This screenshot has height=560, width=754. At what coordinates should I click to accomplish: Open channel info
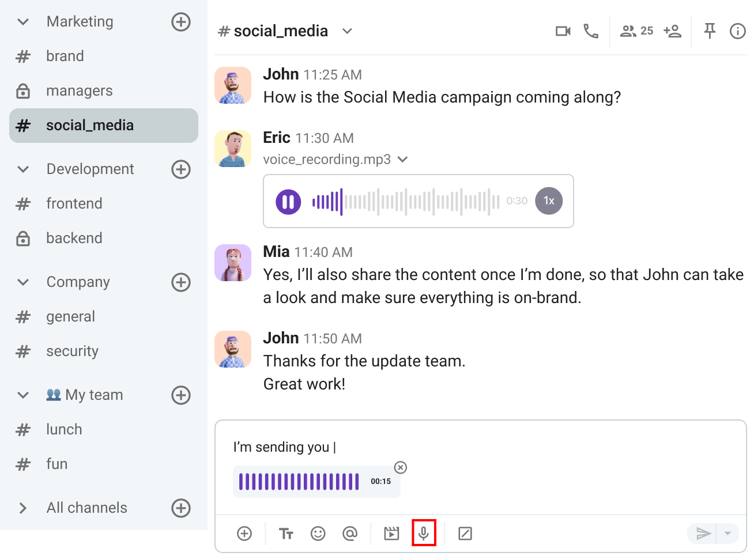click(x=738, y=31)
